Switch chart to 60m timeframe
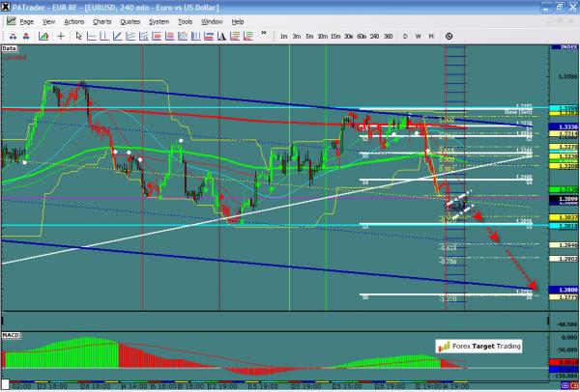Viewport: 580px width, 392px height. 361,37
